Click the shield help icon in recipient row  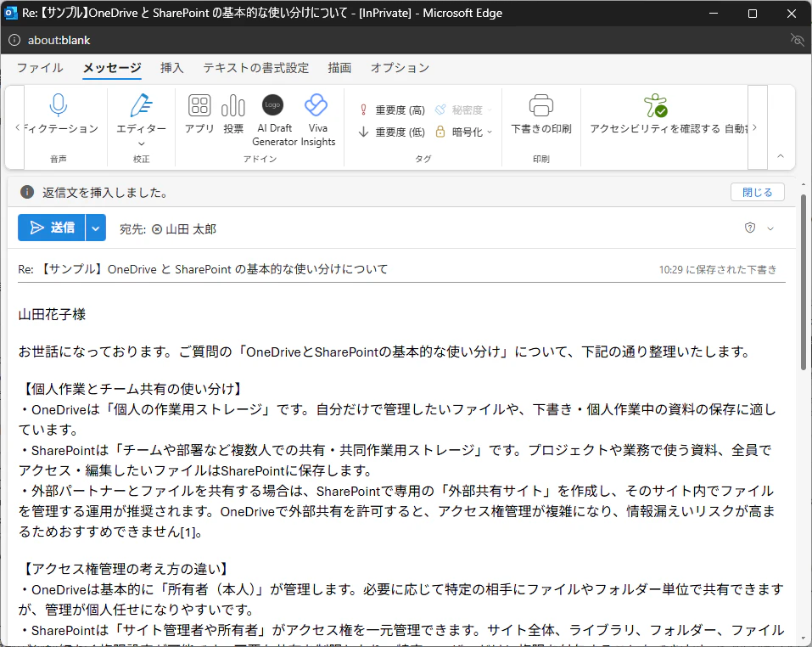[x=750, y=228]
